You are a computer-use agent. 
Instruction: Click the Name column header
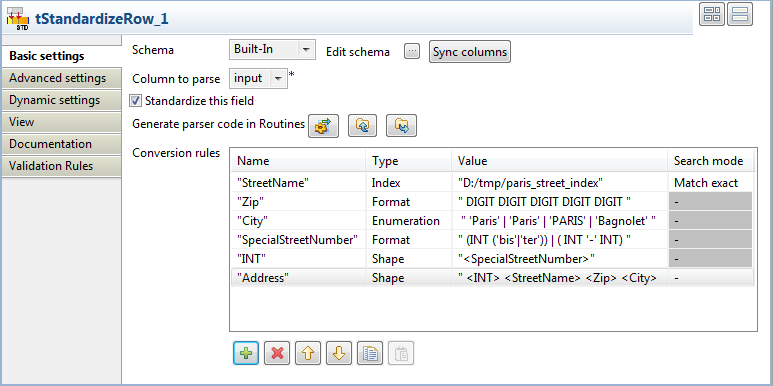[298, 161]
